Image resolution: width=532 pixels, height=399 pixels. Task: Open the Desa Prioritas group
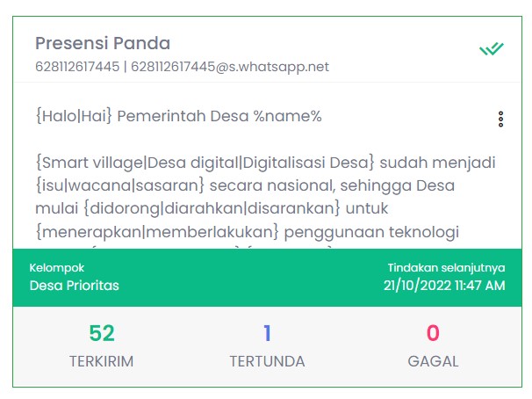point(75,286)
